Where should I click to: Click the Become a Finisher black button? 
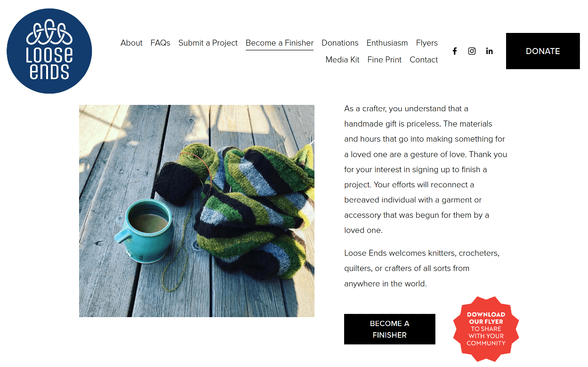[x=390, y=329]
